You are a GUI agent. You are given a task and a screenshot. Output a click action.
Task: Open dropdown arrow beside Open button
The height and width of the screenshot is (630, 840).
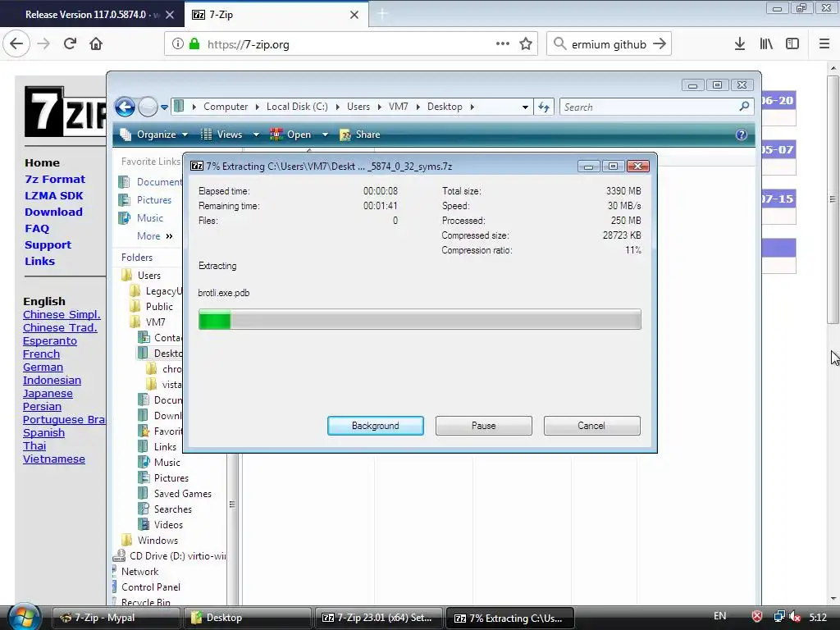325,135
